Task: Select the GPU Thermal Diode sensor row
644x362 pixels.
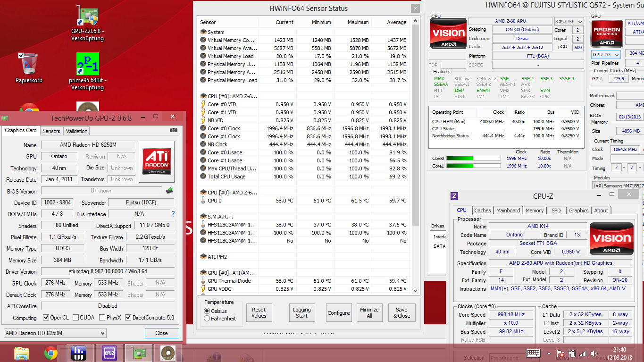Action: 303,281
